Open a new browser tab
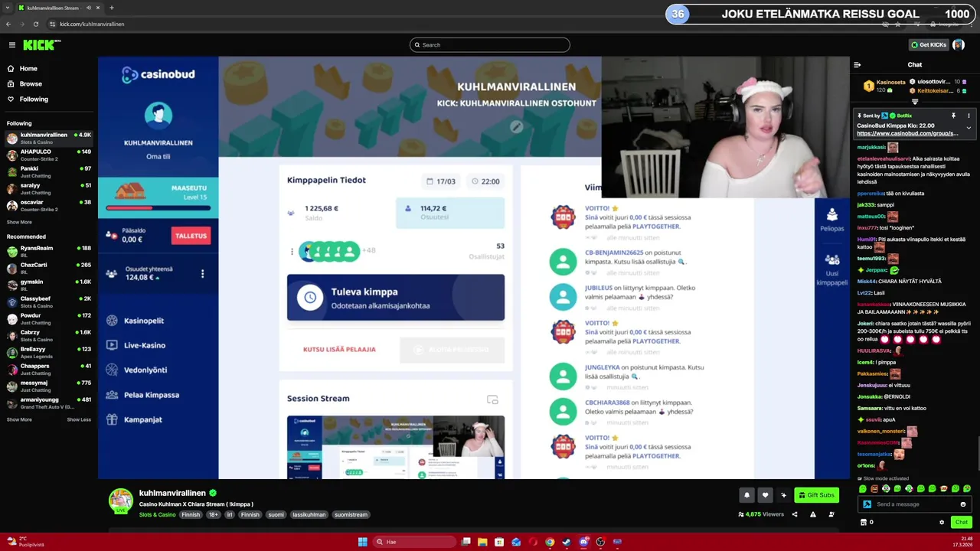 pyautogui.click(x=111, y=8)
